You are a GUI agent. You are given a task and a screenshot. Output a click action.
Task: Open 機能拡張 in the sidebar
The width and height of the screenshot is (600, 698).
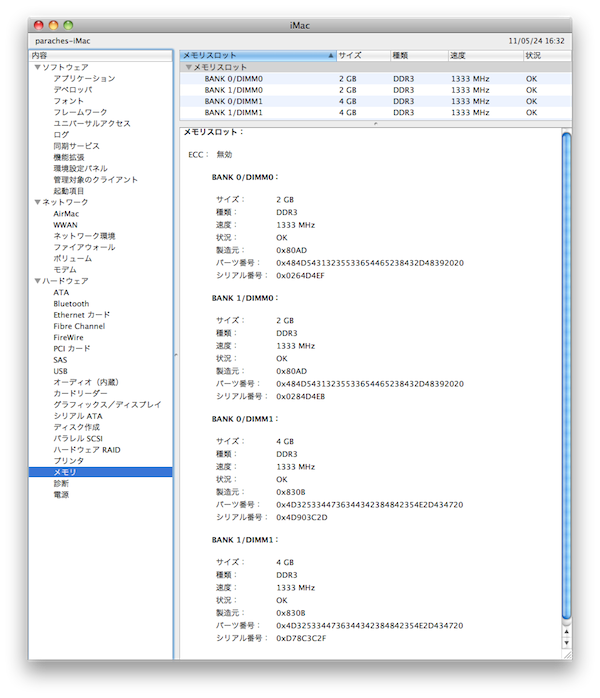[x=69, y=157]
